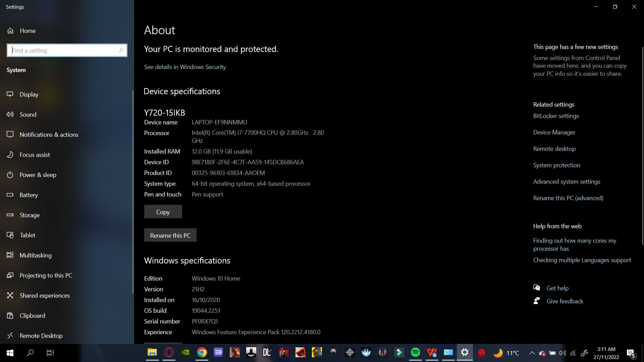This screenshot has width=644, height=362.
Task: Open the Battery settings icon
Action: (10, 195)
